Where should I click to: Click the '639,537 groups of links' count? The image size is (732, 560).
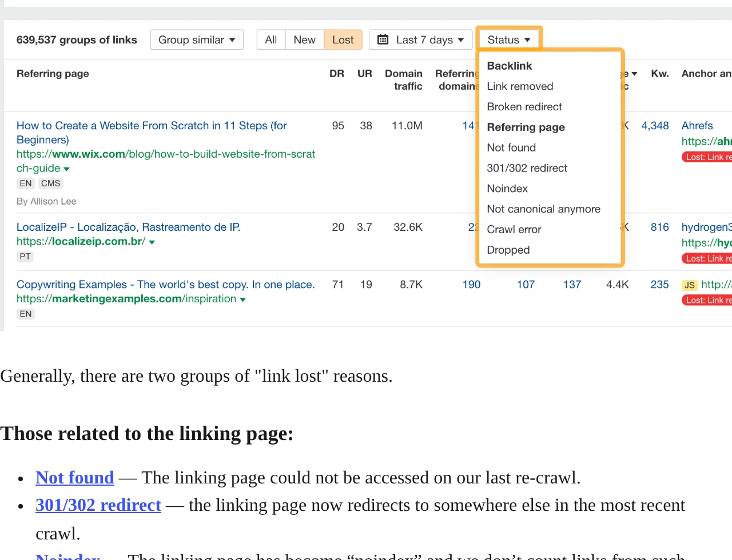coord(77,40)
